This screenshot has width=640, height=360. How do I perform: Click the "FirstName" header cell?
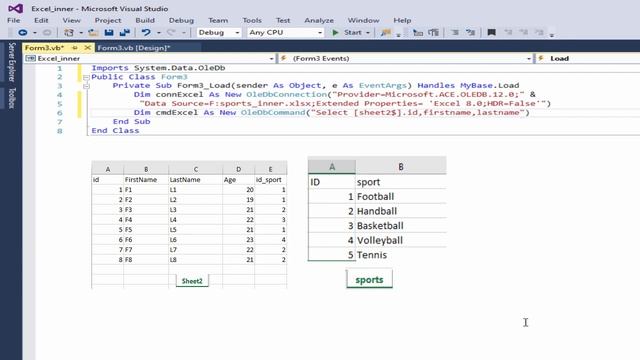pos(146,180)
